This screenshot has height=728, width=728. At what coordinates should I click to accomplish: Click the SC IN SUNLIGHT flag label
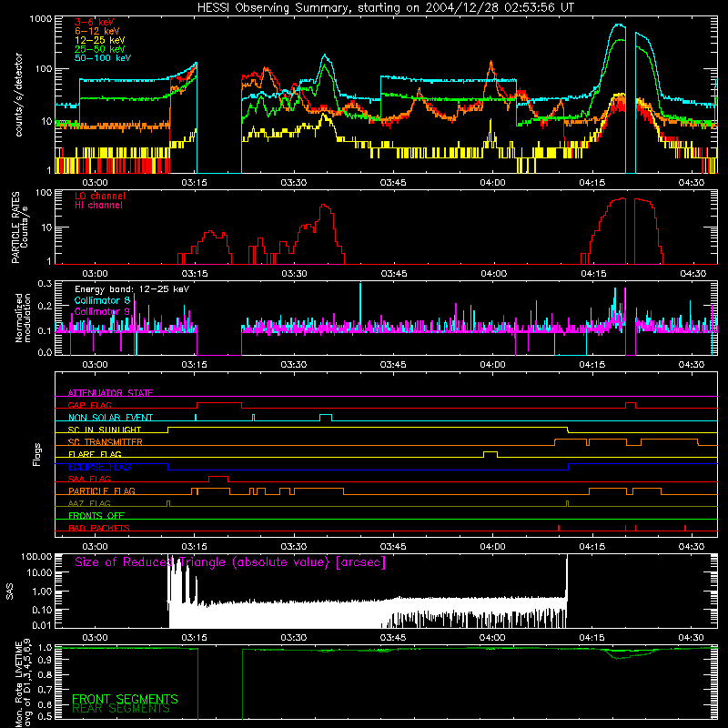[104, 430]
